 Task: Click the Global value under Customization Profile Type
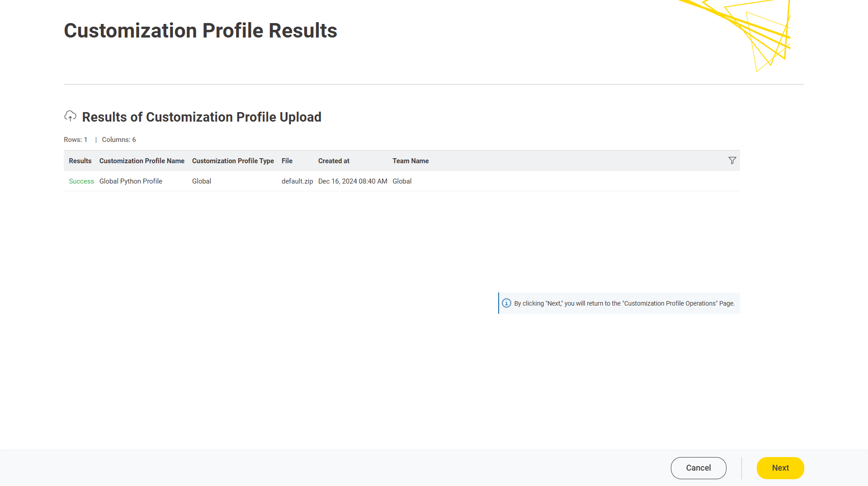click(202, 181)
